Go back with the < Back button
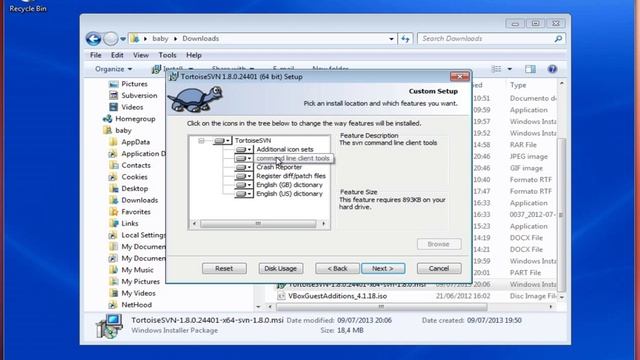Screen dimensions: 640x360 pos(337,269)
